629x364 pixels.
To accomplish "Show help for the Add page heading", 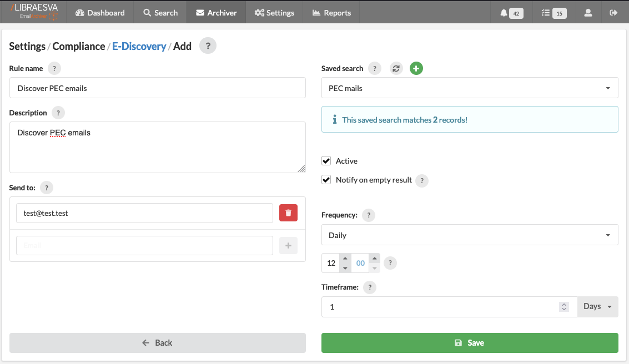I will [208, 46].
